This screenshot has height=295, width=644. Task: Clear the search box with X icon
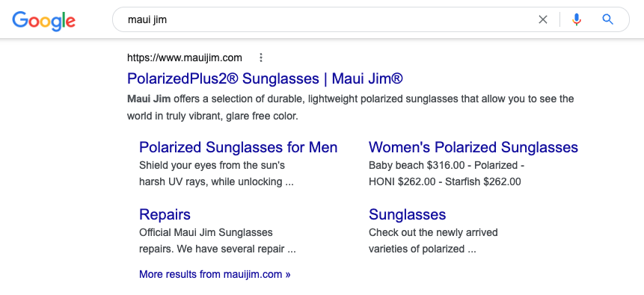pos(543,19)
